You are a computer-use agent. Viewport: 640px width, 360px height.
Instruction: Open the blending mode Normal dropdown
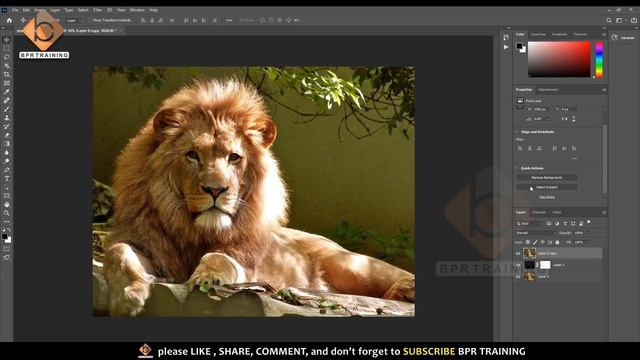pos(536,233)
